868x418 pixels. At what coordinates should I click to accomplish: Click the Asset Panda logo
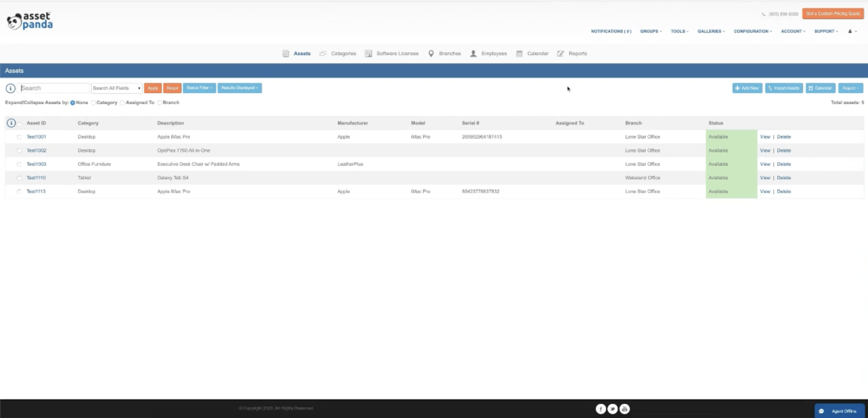point(29,20)
